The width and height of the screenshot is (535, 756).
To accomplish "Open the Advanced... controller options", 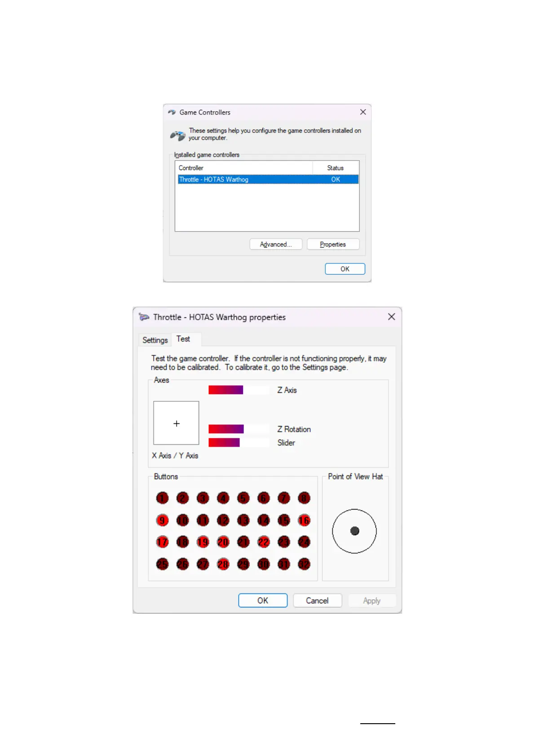I will pyautogui.click(x=276, y=244).
